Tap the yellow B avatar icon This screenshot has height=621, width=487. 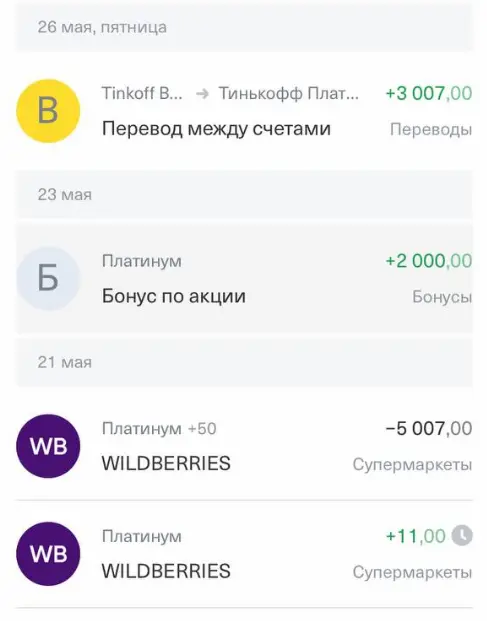pos(48,111)
